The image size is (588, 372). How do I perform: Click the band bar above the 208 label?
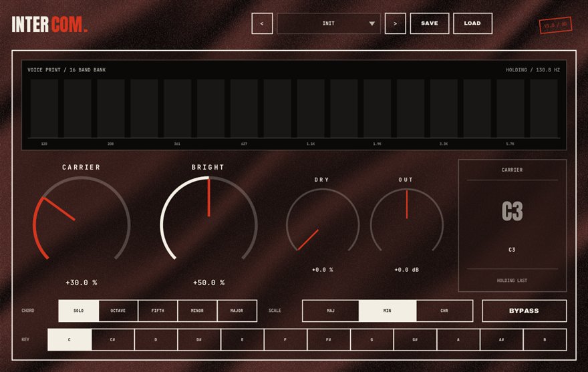(x=111, y=108)
